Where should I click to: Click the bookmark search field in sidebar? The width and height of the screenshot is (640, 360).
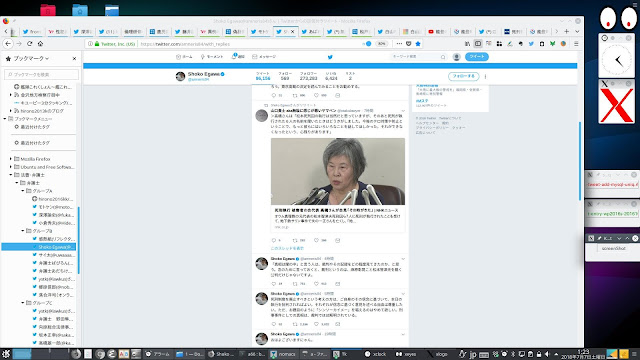pyautogui.click(x=41, y=74)
